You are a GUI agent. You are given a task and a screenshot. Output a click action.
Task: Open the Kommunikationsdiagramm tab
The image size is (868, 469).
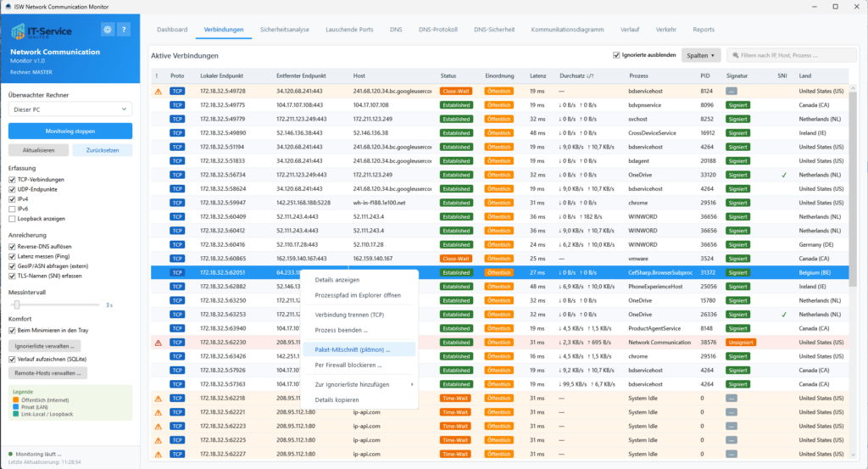(x=567, y=30)
